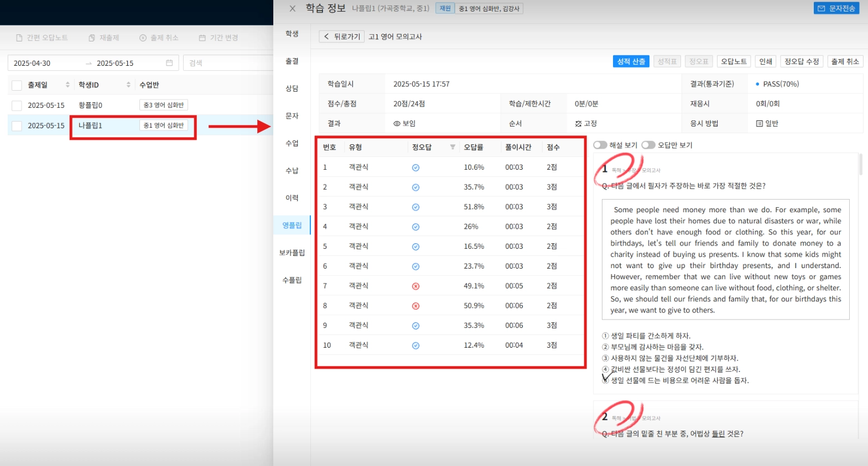The image size is (868, 466).
Task: Tick the checkbox for the 황플립0 row
Action: pos(17,106)
